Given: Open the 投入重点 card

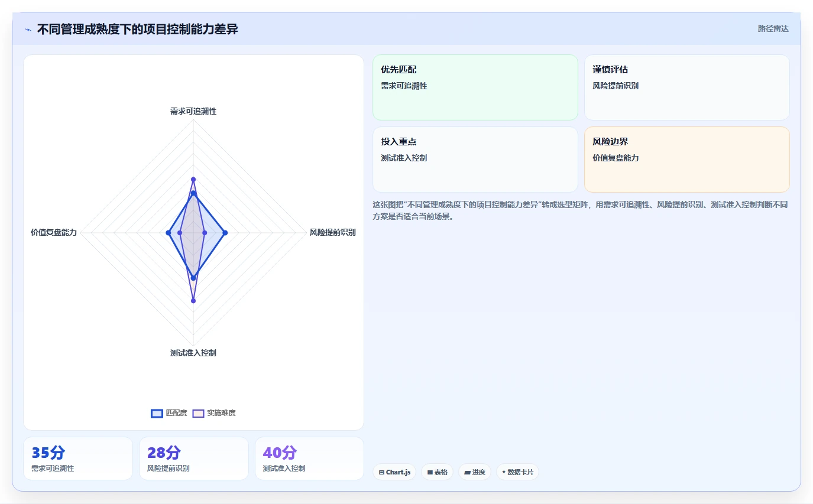Looking at the screenshot, I should pos(475,160).
